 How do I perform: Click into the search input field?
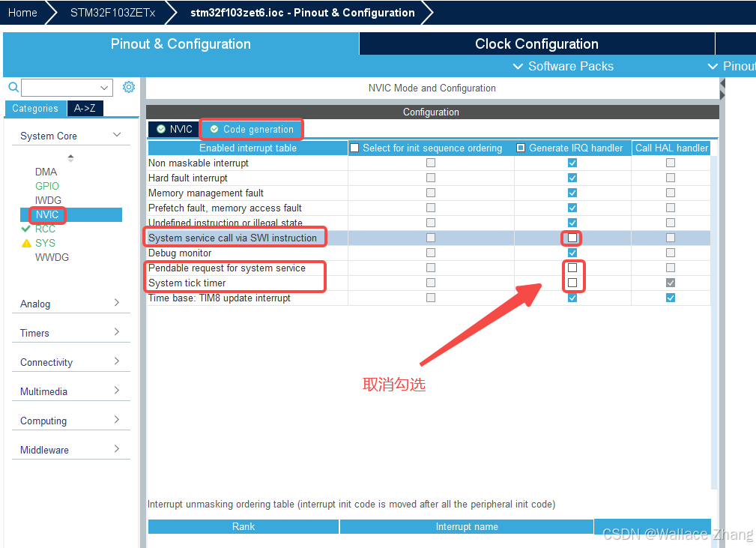coord(60,88)
